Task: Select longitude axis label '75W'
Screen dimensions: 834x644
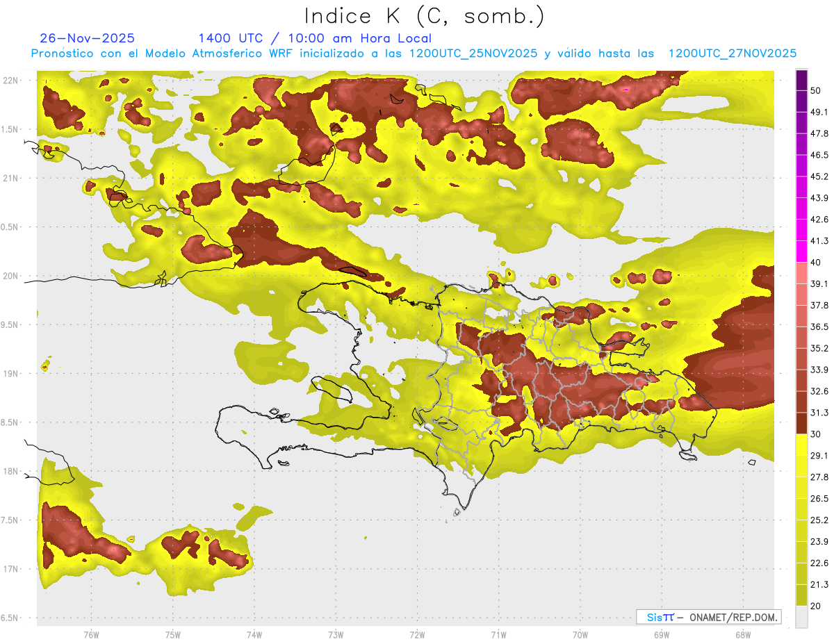Action: 173,635
